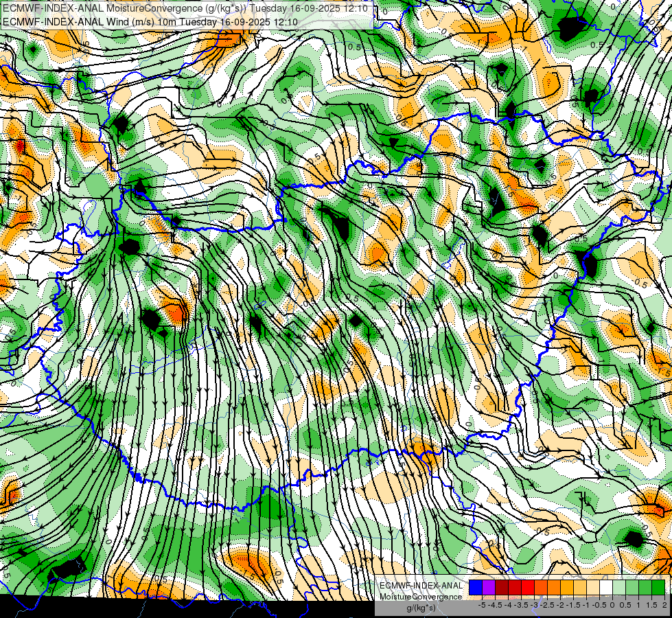Click 'MoistureConvergence' label in the legend box
Screen dimensions: 672x618
pos(421,597)
